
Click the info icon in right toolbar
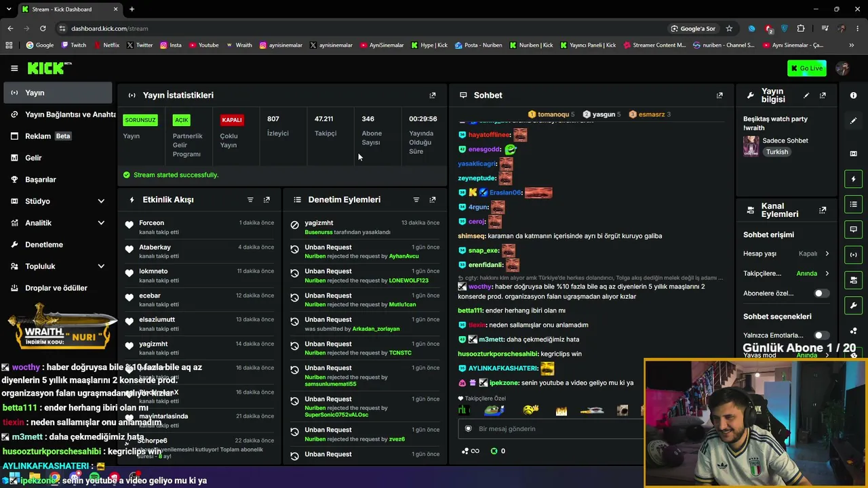(853, 96)
